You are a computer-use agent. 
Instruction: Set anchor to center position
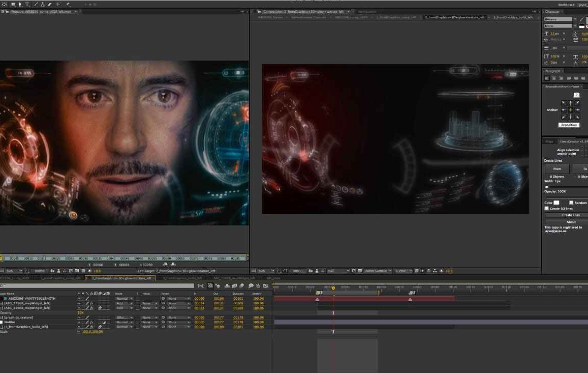(x=570, y=110)
